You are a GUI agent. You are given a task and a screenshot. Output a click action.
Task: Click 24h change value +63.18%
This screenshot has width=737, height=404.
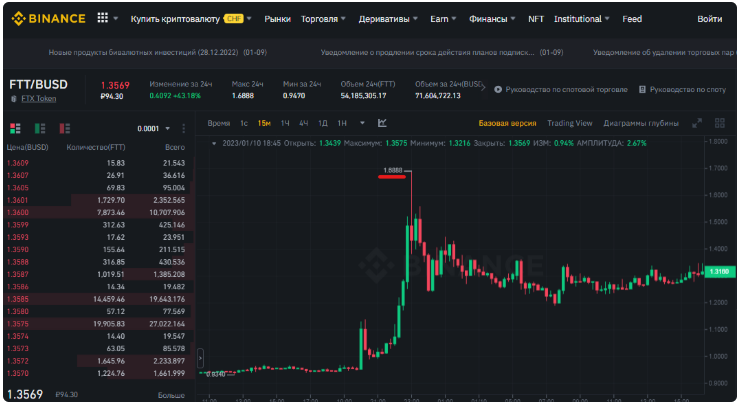188,96
